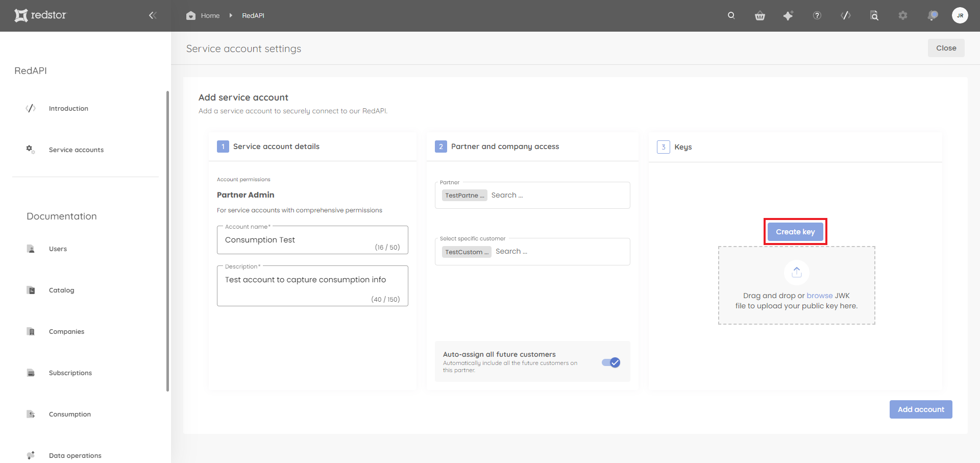Click the TestPartne... partner chip
Screen dimensions: 980x463
click(464, 196)
